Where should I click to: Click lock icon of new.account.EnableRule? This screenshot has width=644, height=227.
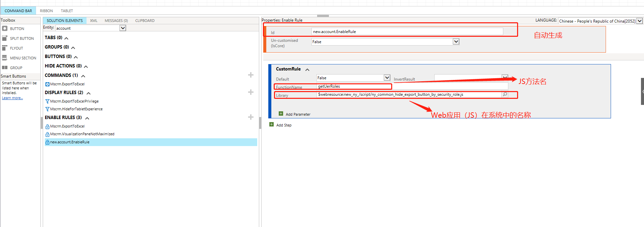pos(47,142)
